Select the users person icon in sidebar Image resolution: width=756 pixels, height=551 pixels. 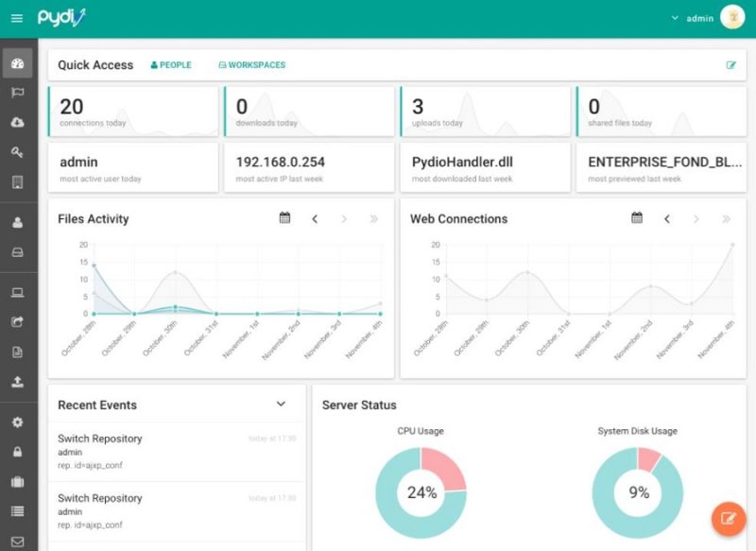point(17,224)
